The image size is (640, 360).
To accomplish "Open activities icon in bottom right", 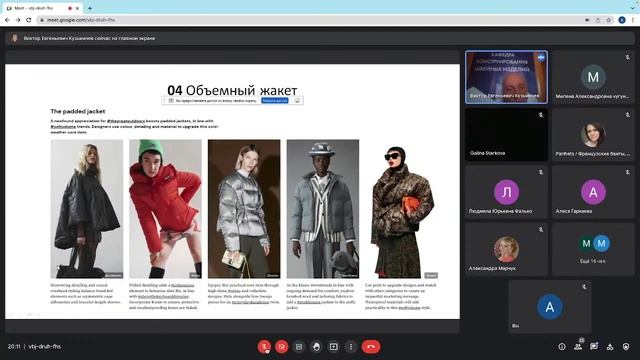I will (610, 347).
